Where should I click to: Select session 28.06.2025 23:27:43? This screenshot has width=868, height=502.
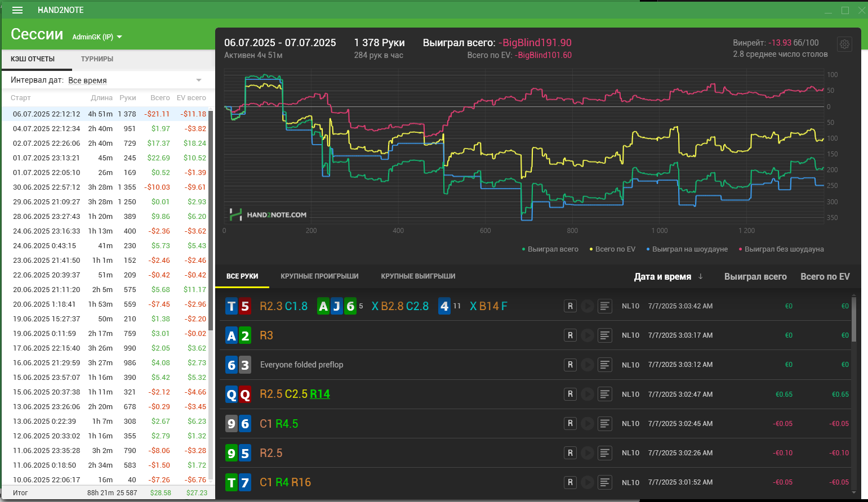(x=105, y=216)
